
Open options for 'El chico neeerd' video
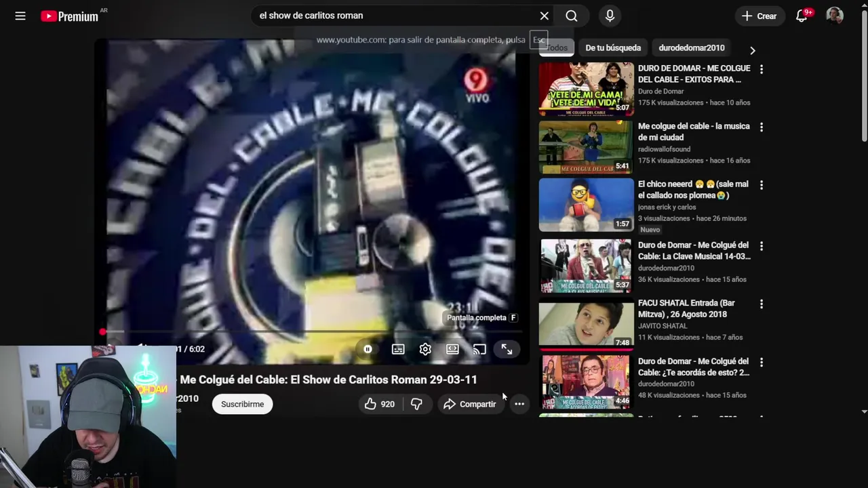(x=762, y=185)
